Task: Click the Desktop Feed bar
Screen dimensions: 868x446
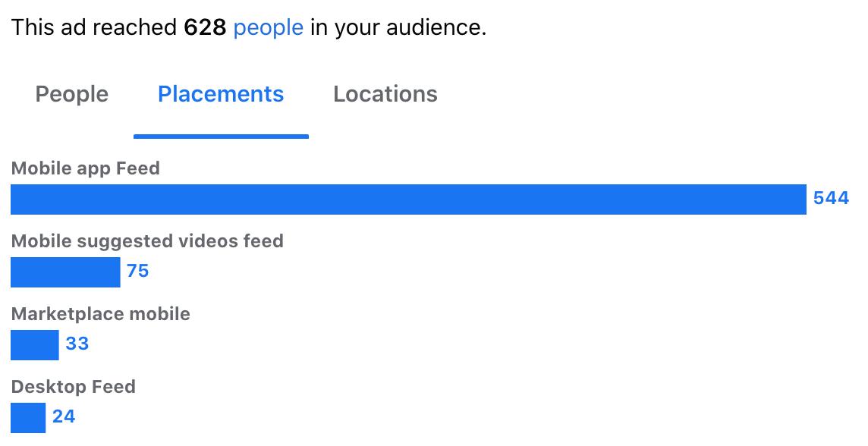Action: click(27, 418)
